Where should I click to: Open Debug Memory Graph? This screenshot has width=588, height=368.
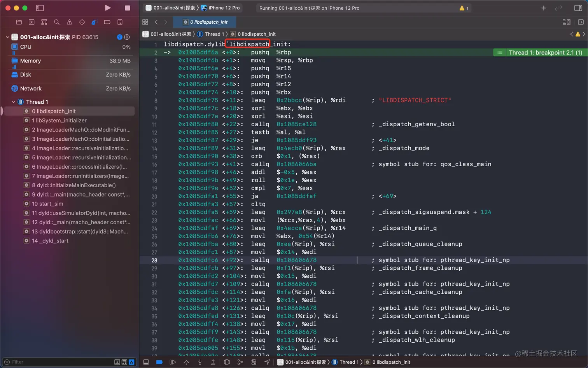240,362
